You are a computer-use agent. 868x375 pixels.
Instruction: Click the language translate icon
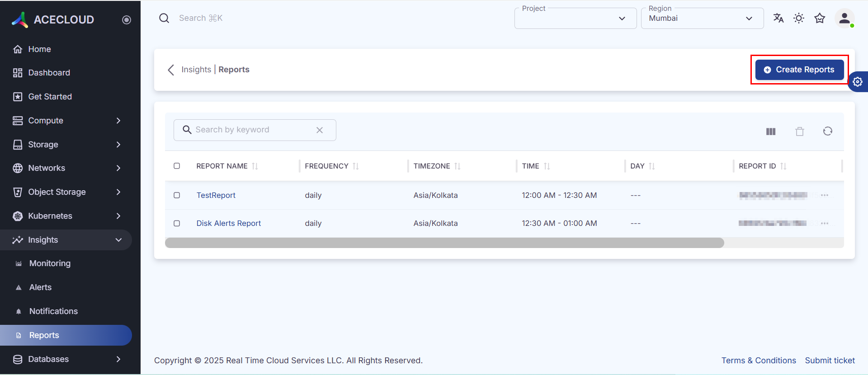(778, 18)
